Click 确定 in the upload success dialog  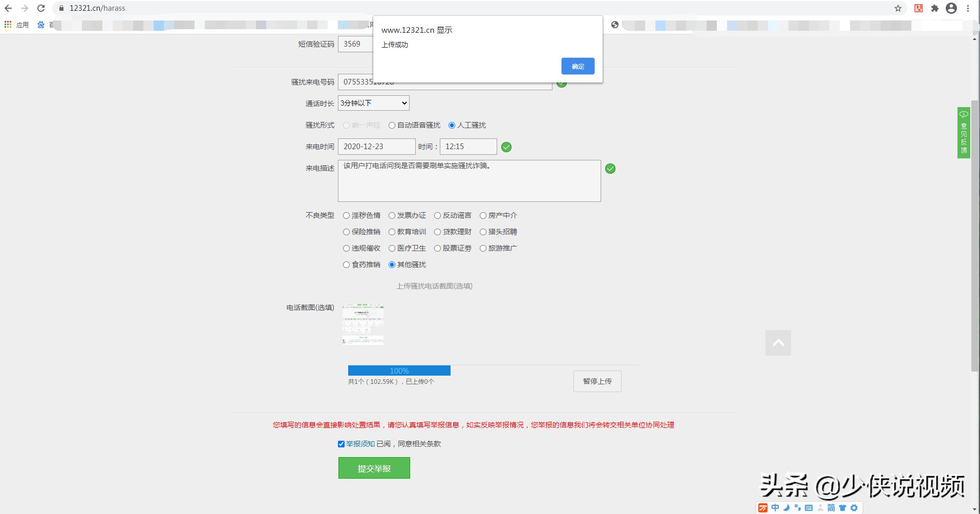pyautogui.click(x=578, y=66)
